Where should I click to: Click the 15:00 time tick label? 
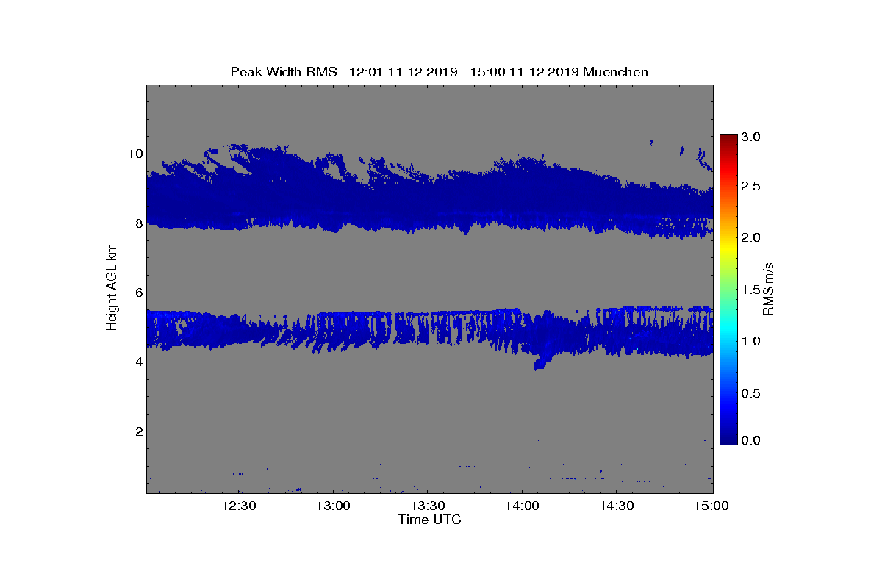click(711, 506)
